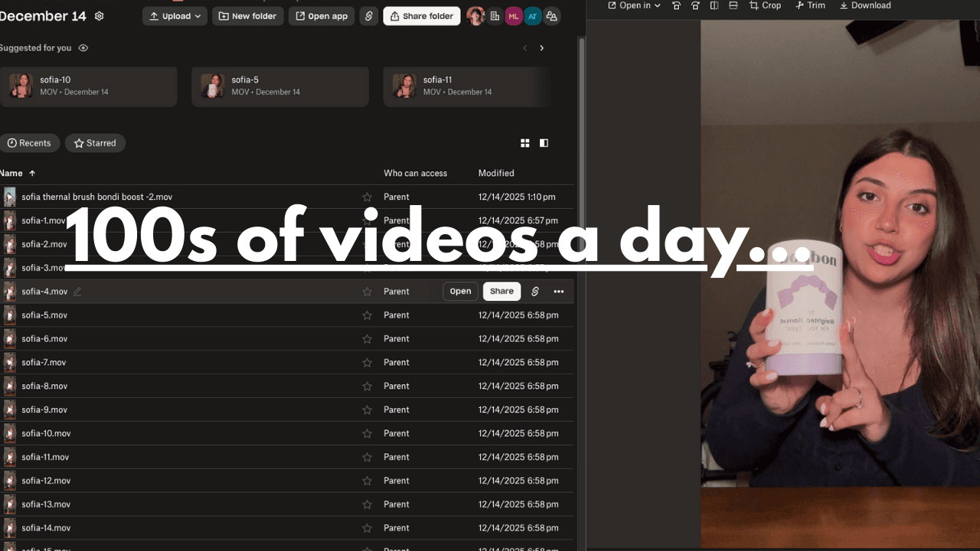Click the Share folder button
Screen dimensions: 980x551
422,16
